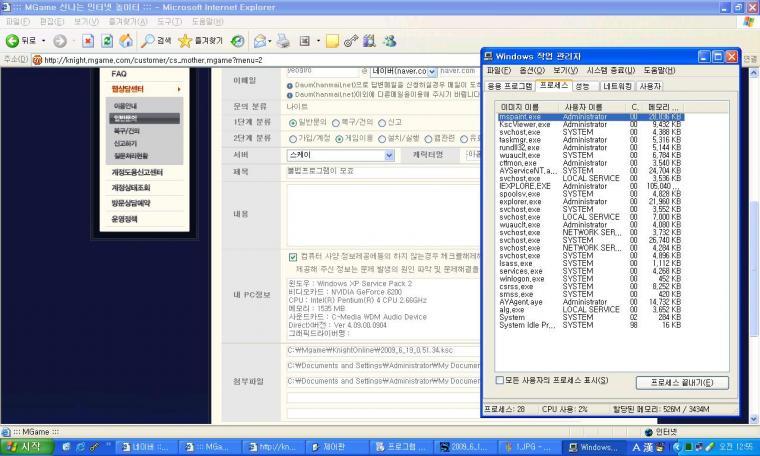Open the 계정도용신고센터 sidebar link

137,173
